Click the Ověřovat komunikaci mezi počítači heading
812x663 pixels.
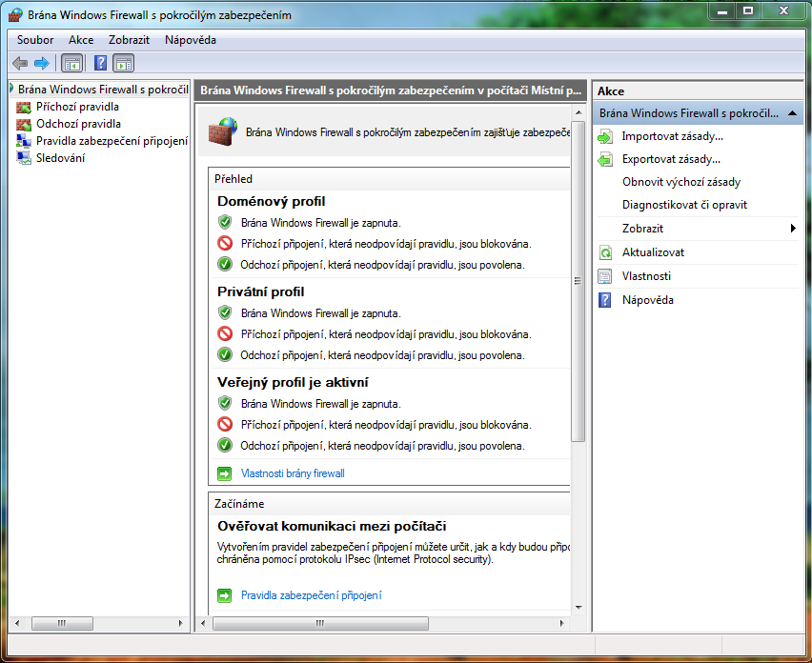332,527
